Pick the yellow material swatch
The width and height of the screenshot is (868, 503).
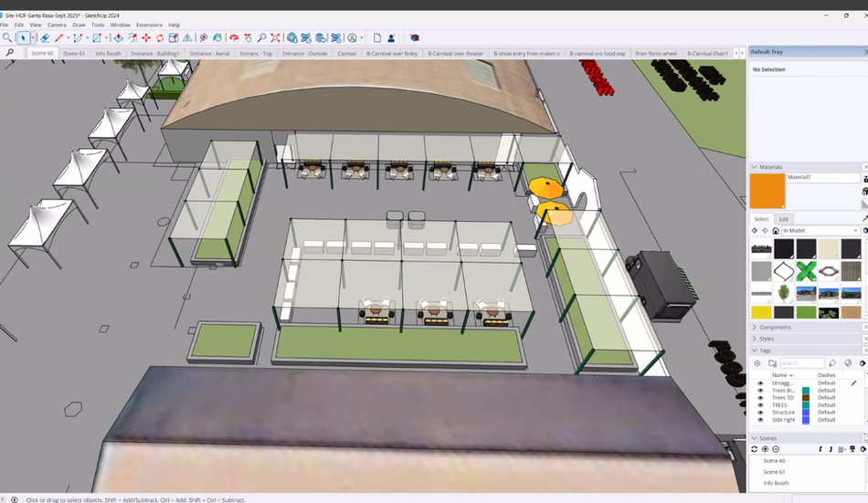761,312
